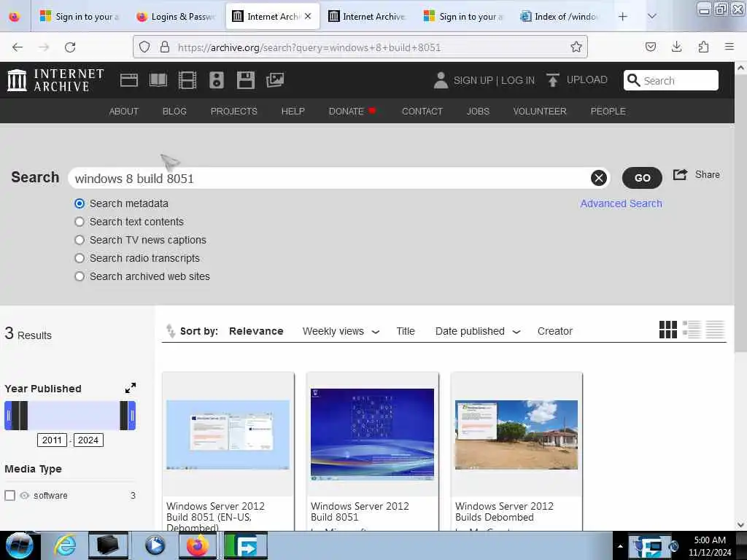Viewport: 747px width, 560px height.
Task: Toggle the software eye visibility icon
Action: coord(25,495)
